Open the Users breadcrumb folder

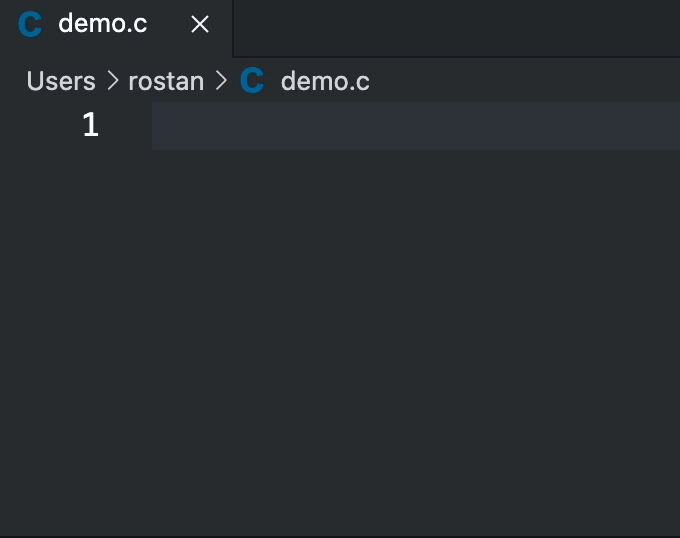[x=61, y=81]
